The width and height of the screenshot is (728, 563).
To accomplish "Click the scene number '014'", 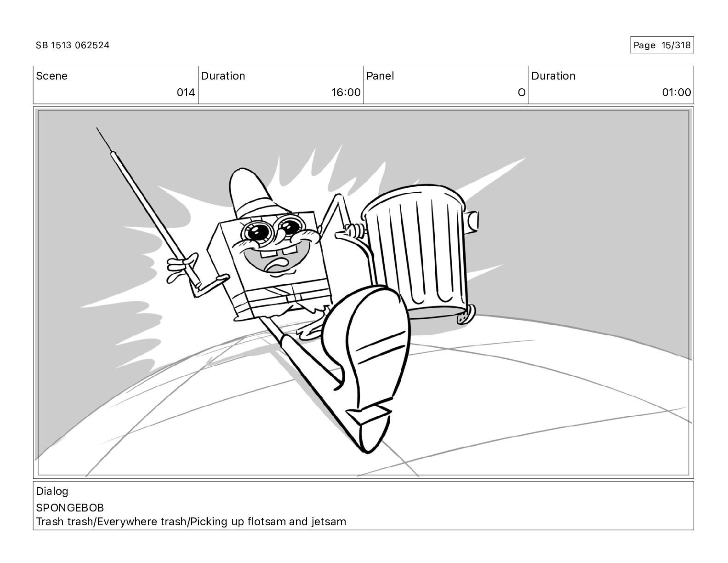I will click(186, 92).
